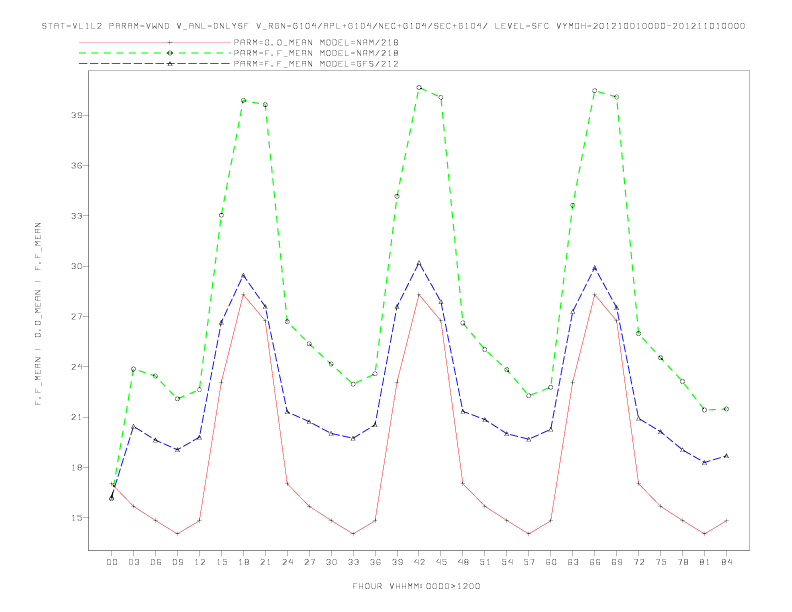Select the red O.O_MEAN NAM/218 legend label
Image resolution: width=792 pixels, height=612 pixels.
(316, 42)
